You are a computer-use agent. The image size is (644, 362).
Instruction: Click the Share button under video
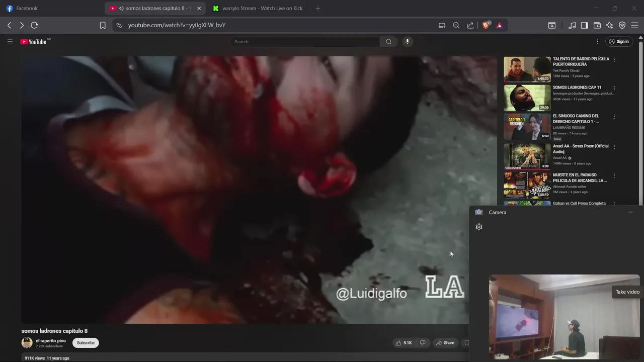pyautogui.click(x=445, y=343)
